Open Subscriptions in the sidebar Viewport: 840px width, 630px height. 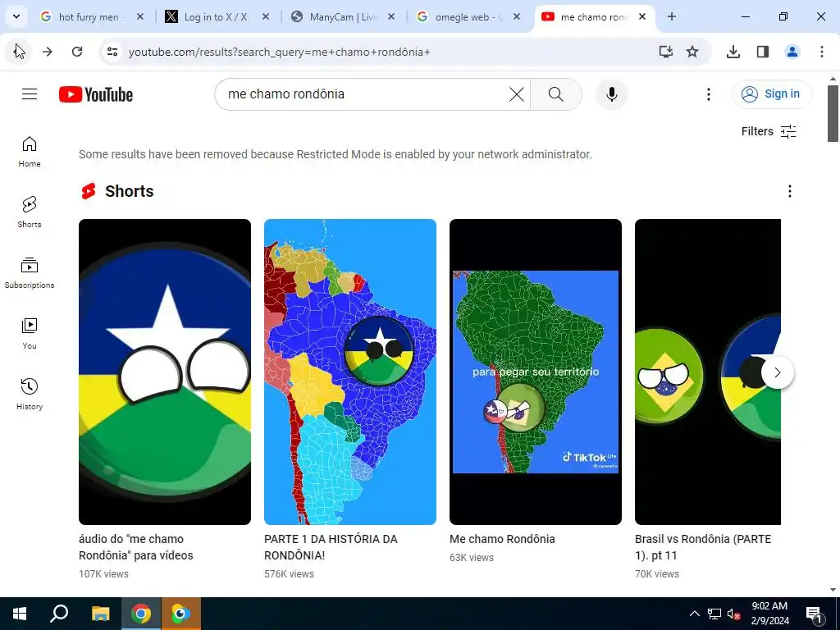click(x=30, y=272)
